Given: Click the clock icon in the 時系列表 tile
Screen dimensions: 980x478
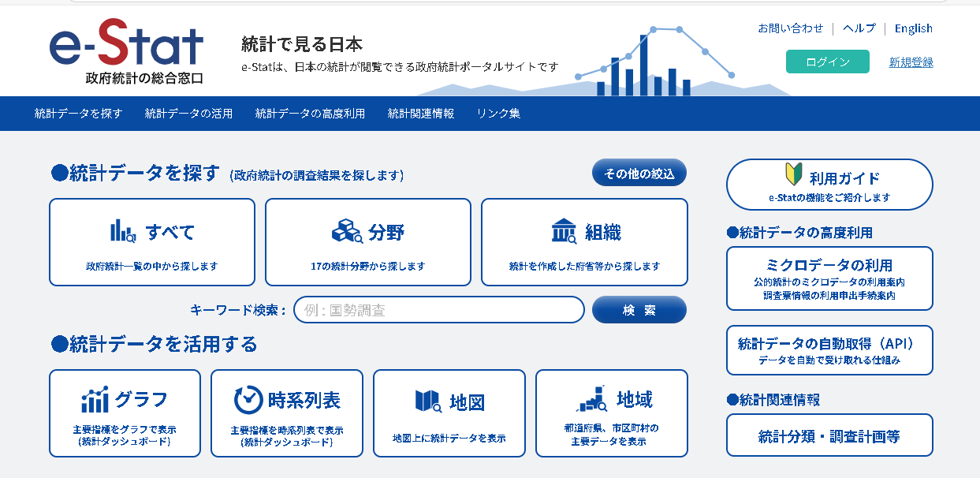Looking at the screenshot, I should point(248,400).
